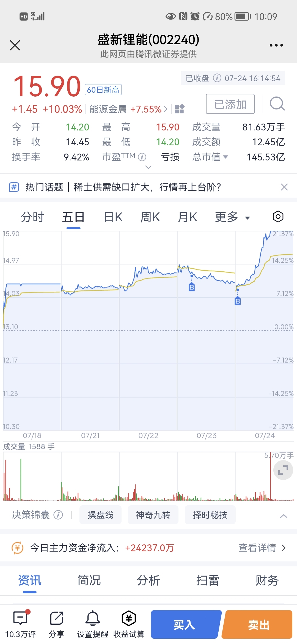Expand chart to fullscreen icon

tap(283, 470)
